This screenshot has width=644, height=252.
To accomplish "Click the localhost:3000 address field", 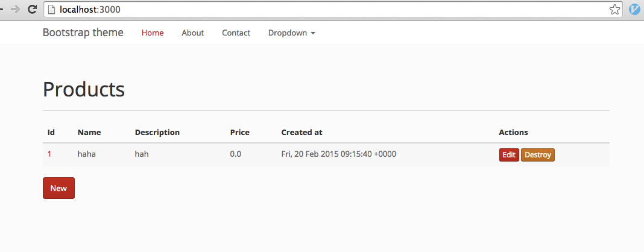I will point(301,10).
